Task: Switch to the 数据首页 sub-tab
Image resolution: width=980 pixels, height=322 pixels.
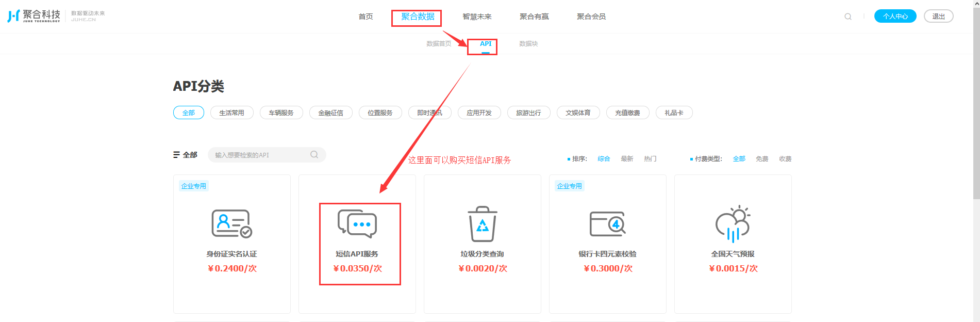Action: (x=439, y=44)
